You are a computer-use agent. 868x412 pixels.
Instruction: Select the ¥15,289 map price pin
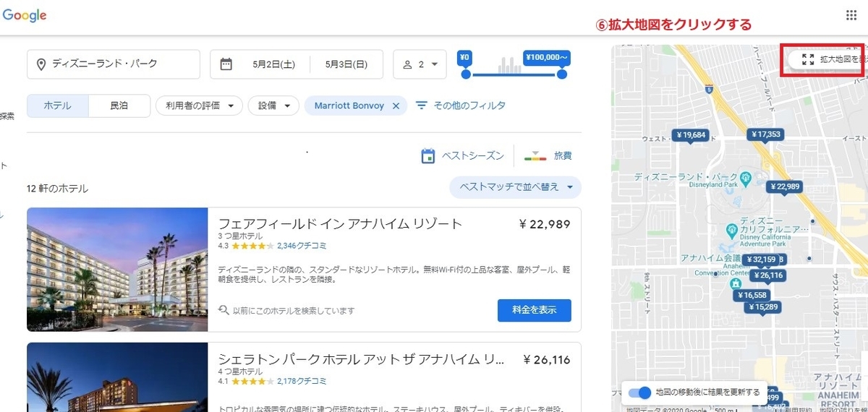[763, 308]
